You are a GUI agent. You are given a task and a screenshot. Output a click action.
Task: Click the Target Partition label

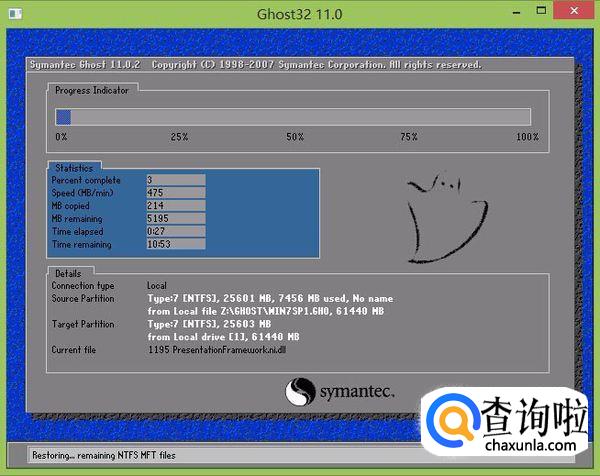(83, 324)
